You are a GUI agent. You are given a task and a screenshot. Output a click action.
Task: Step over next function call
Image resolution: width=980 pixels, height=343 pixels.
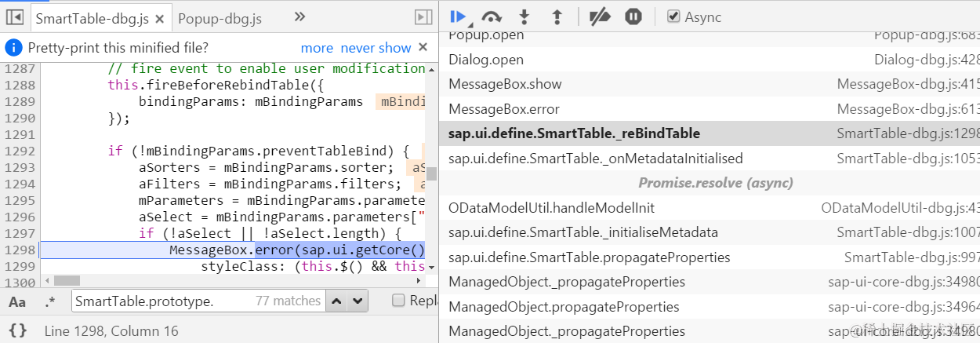[492, 16]
